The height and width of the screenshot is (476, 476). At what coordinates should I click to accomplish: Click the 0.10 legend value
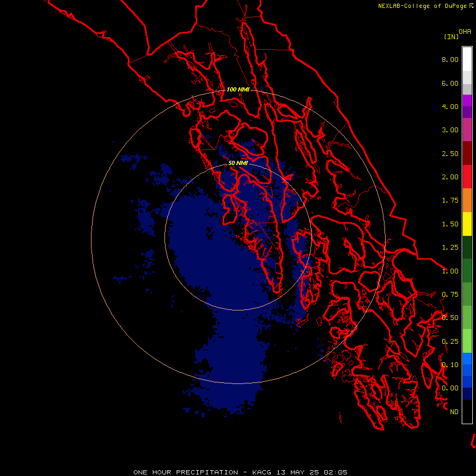[x=450, y=365]
